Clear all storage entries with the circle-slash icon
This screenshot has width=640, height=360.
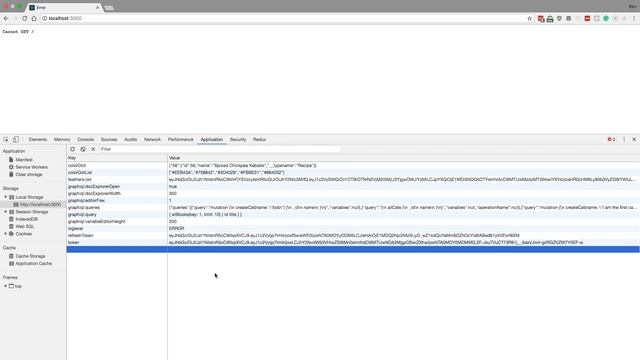pyautogui.click(x=83, y=149)
